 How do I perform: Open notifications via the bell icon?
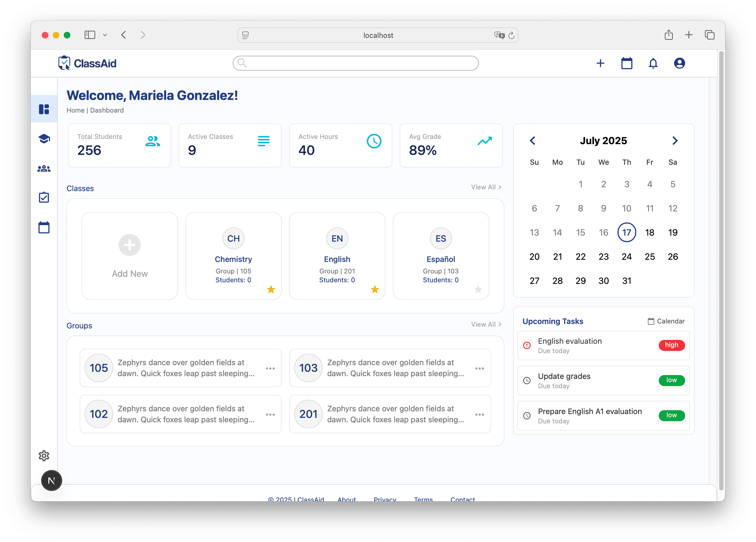pyautogui.click(x=653, y=63)
